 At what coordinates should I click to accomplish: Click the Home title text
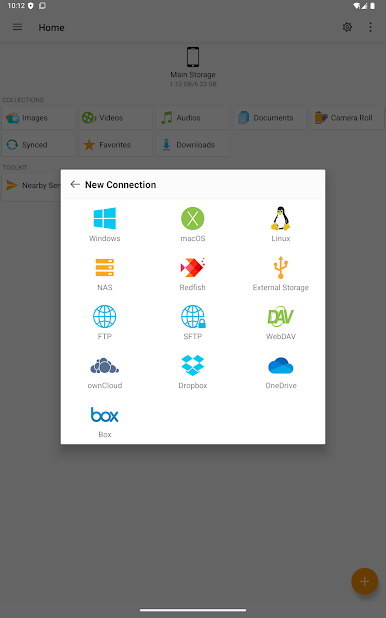51,28
